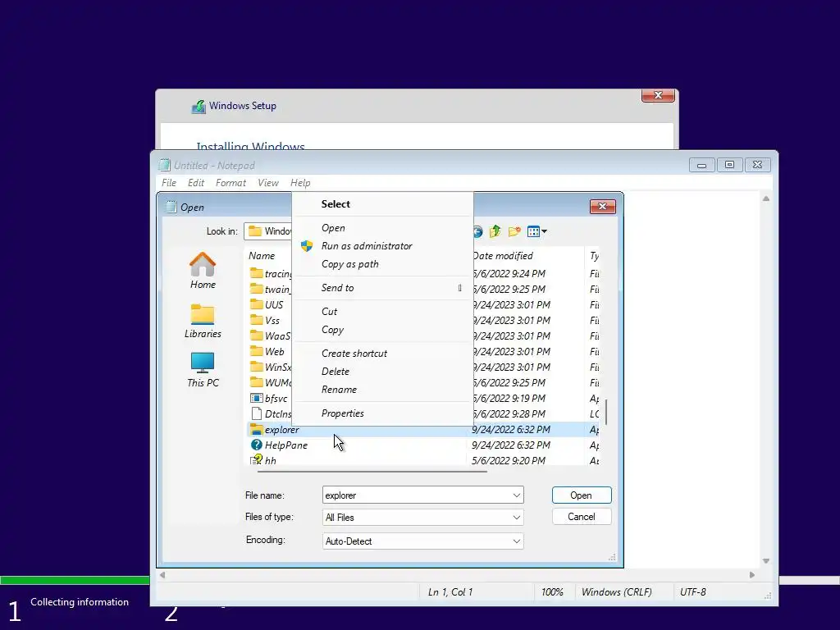
Task: Click Notepad's scroll right arrow
Action: click(x=752, y=575)
